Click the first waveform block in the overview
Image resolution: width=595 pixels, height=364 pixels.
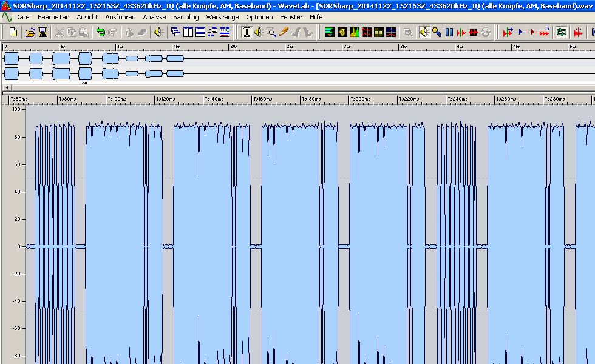12,58
